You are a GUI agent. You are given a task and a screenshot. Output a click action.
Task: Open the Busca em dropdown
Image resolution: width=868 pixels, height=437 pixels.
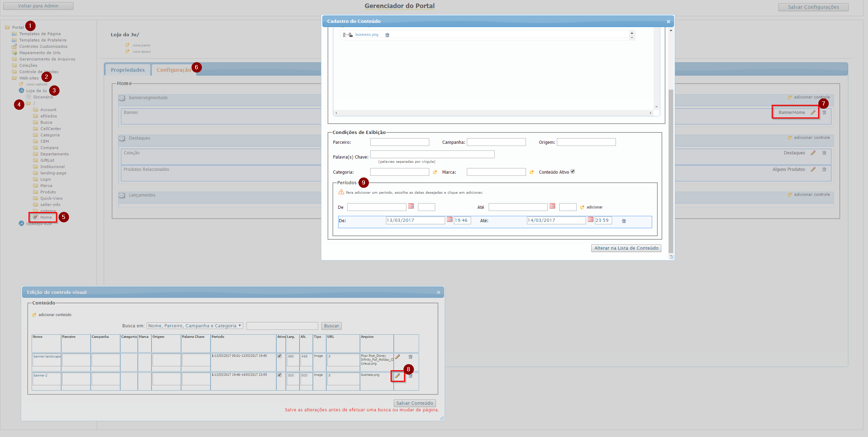pos(195,326)
